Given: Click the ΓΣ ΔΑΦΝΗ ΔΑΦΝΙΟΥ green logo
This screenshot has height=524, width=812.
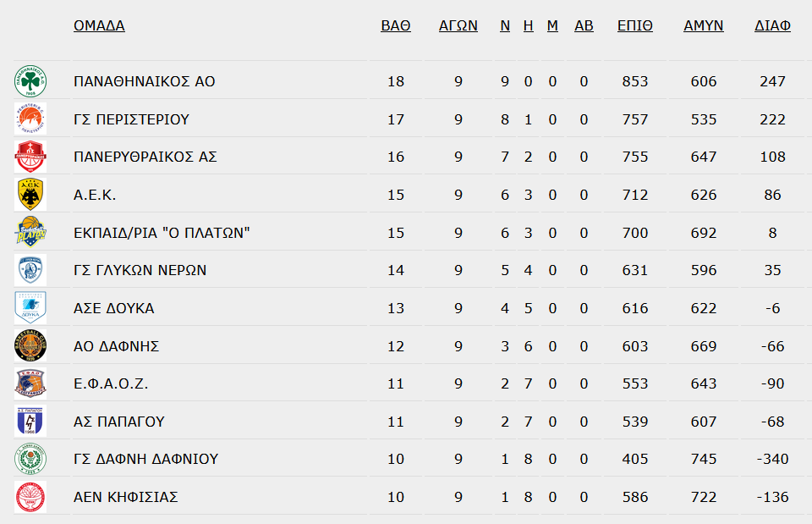Looking at the screenshot, I should point(30,459).
